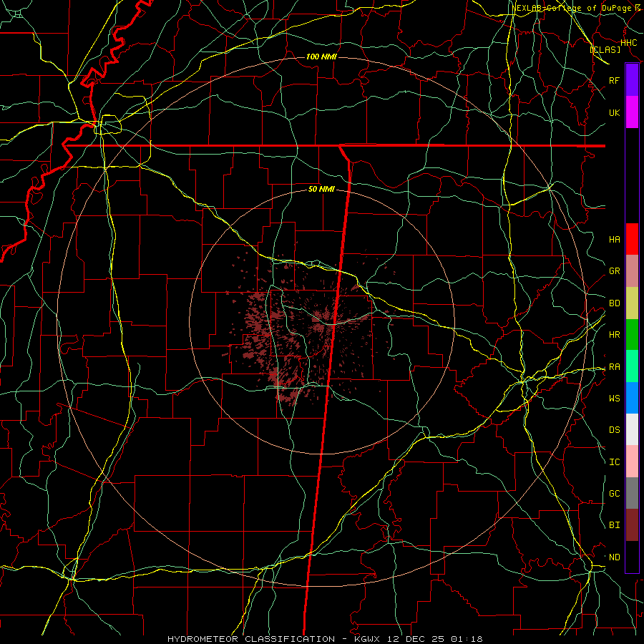Viewport: 644px width, 644px height.
Task: Click the [CLAS] units label
Action: [x=605, y=49]
